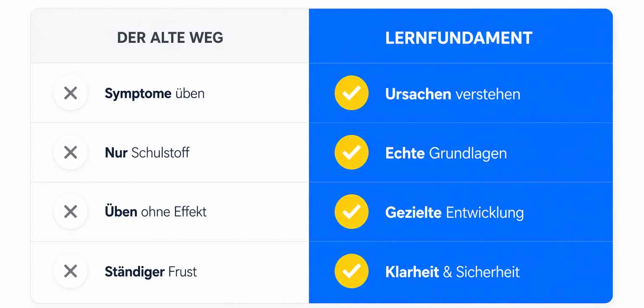Click the X icon beside Symptome üben
644x308 pixels.
click(x=70, y=93)
